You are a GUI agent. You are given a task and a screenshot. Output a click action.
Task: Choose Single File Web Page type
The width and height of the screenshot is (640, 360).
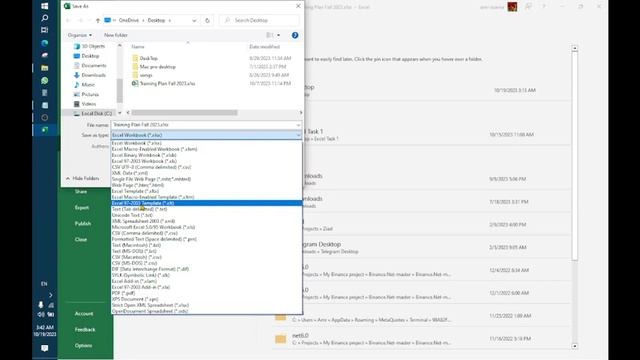pos(207,179)
